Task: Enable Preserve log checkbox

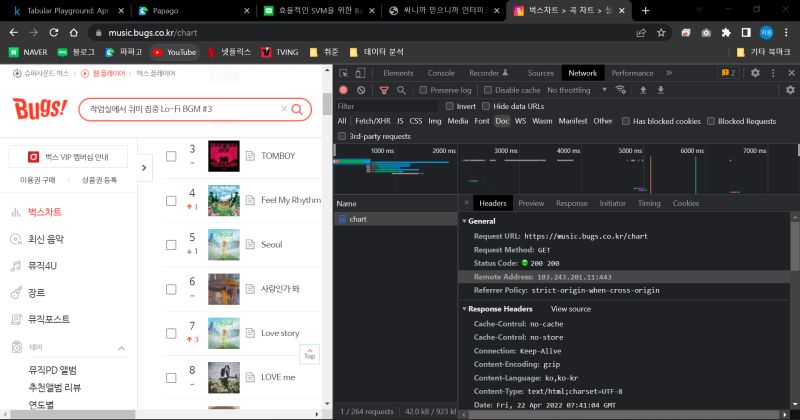Action: tap(423, 90)
